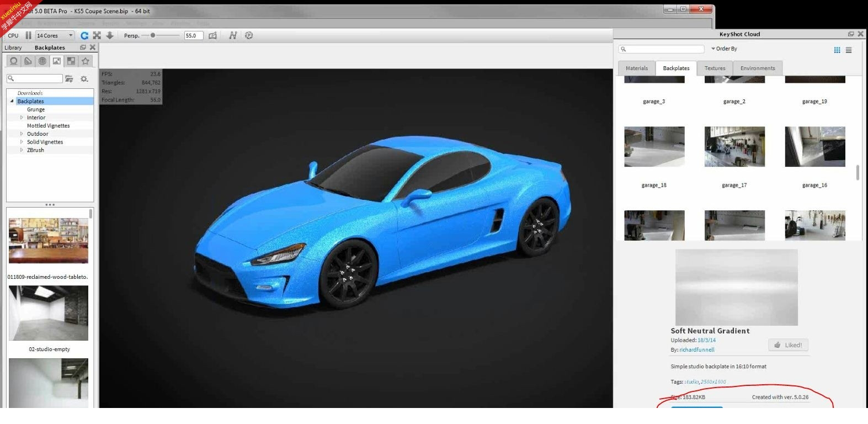868x424 pixels.
Task: Open the 14 Cores dropdown
Action: tap(55, 35)
